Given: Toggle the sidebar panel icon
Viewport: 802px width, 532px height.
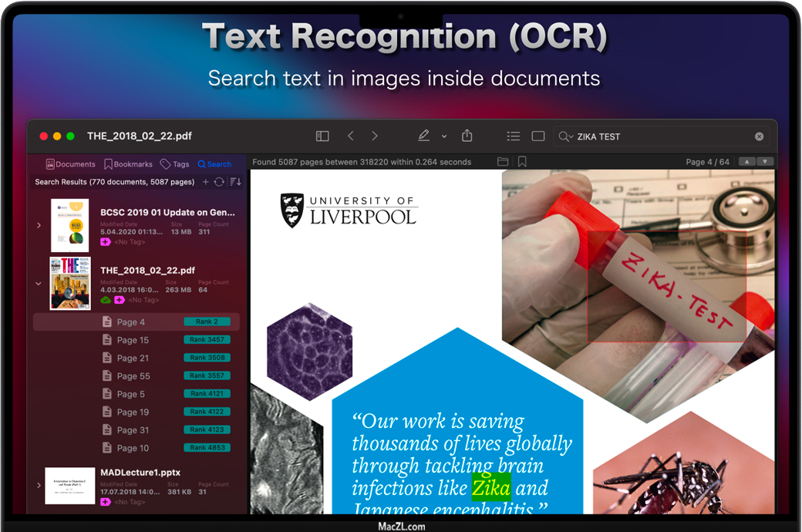Looking at the screenshot, I should [x=322, y=136].
